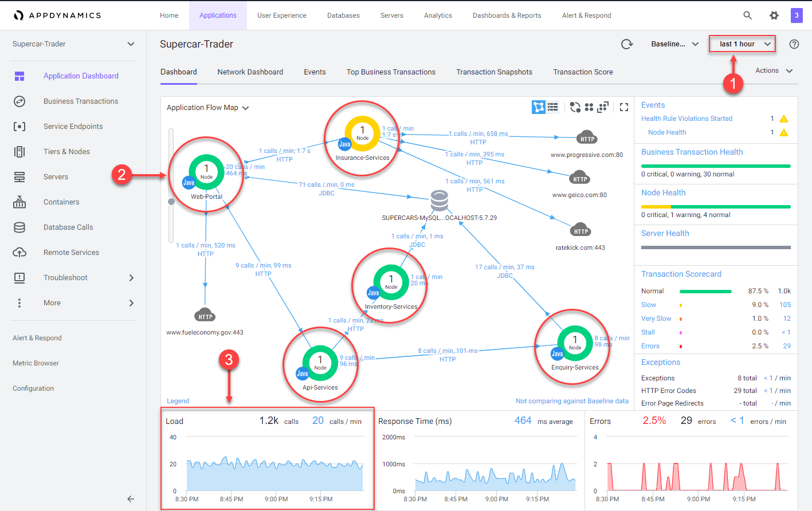Click the Application Dashboard sidebar icon
The height and width of the screenshot is (511, 812).
pyautogui.click(x=19, y=76)
